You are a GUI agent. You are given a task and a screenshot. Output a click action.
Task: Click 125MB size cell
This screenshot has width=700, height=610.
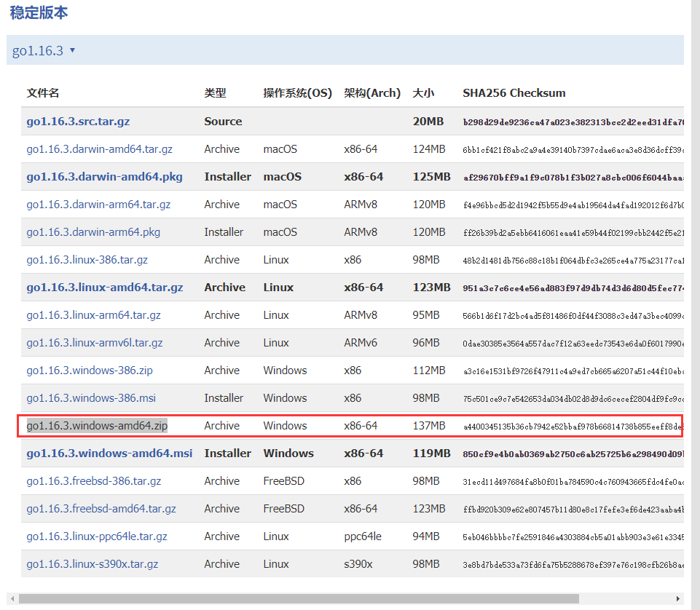coord(432,177)
